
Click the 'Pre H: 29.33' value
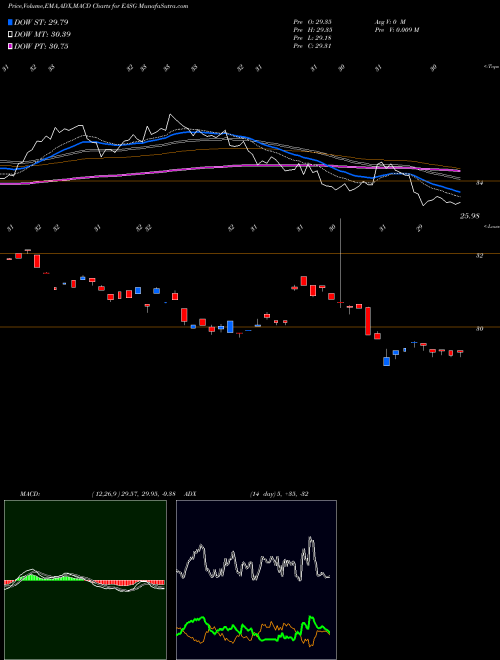(313, 30)
